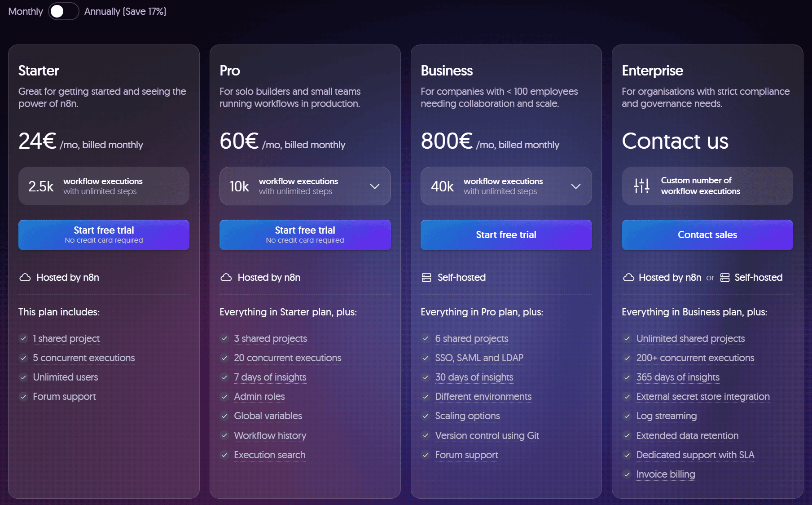812x505 pixels.
Task: Start free trial for Starter plan
Action: tap(104, 235)
